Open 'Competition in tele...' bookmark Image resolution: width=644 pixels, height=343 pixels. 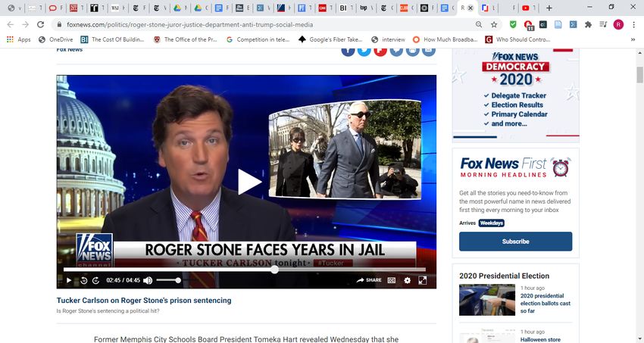[258, 40]
